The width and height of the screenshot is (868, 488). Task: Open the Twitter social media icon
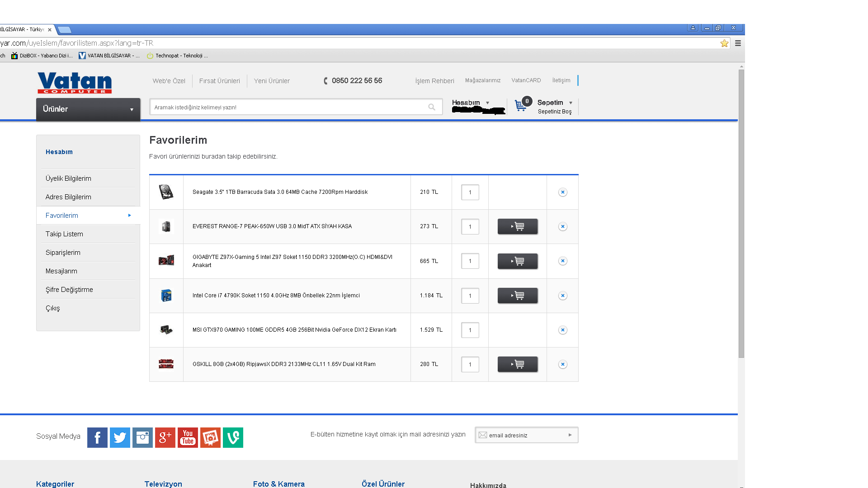(x=120, y=437)
